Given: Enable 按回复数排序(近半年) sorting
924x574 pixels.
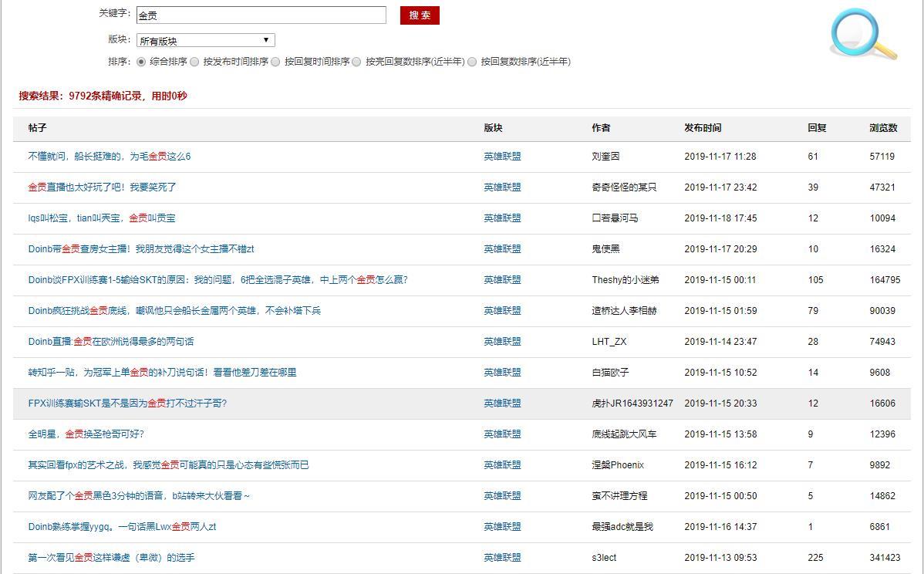Looking at the screenshot, I should coord(472,62).
